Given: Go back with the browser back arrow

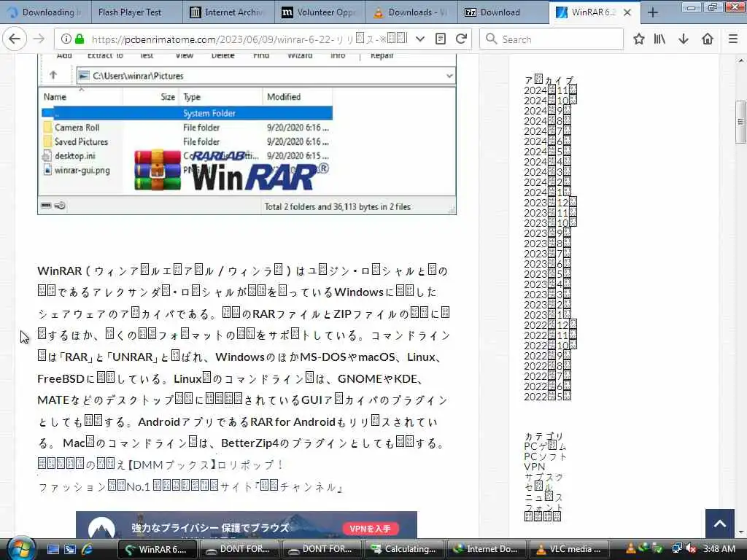Looking at the screenshot, I should 15,39.
